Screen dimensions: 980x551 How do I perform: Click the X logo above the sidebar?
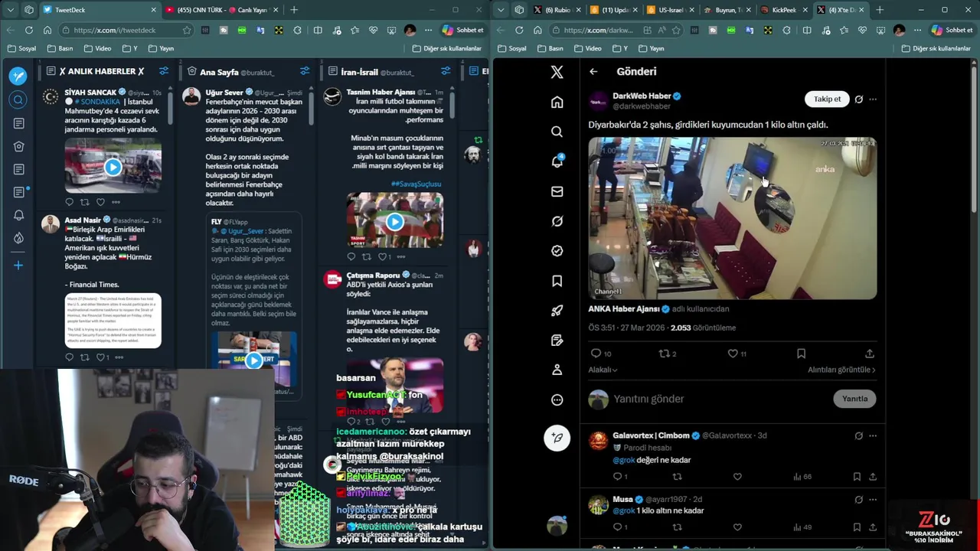pos(557,72)
